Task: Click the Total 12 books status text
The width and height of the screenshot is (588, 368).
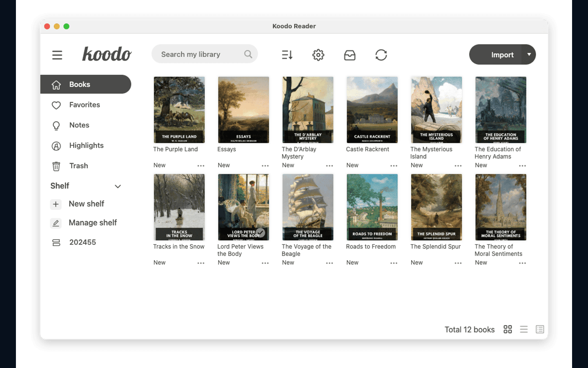Action: pos(470,330)
